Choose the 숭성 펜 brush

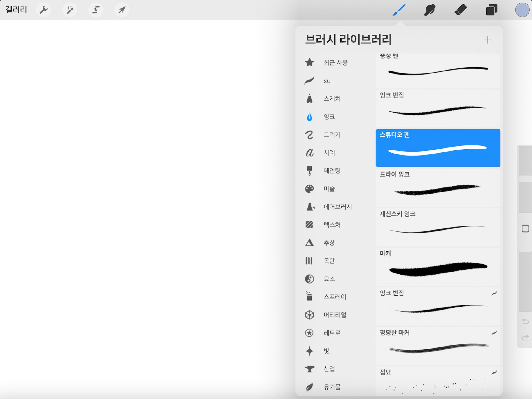tap(438, 70)
